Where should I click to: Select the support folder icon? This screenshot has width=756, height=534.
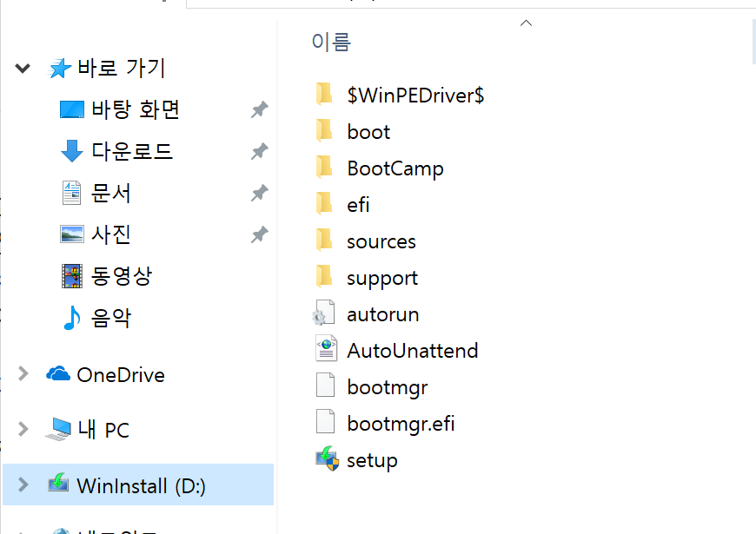[x=324, y=277]
